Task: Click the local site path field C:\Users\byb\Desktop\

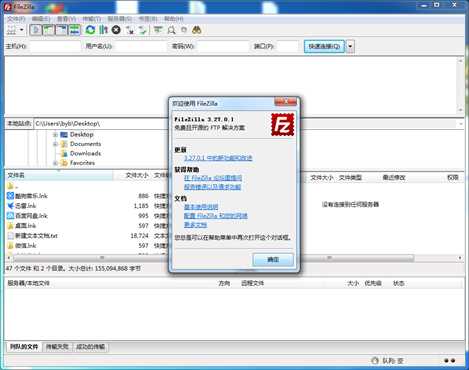Action: tap(247, 124)
